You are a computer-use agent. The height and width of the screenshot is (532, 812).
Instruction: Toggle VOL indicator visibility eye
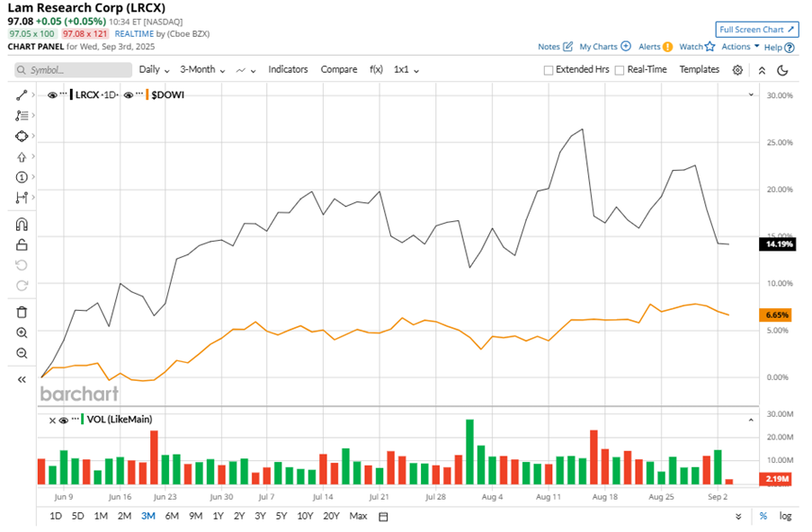point(64,421)
